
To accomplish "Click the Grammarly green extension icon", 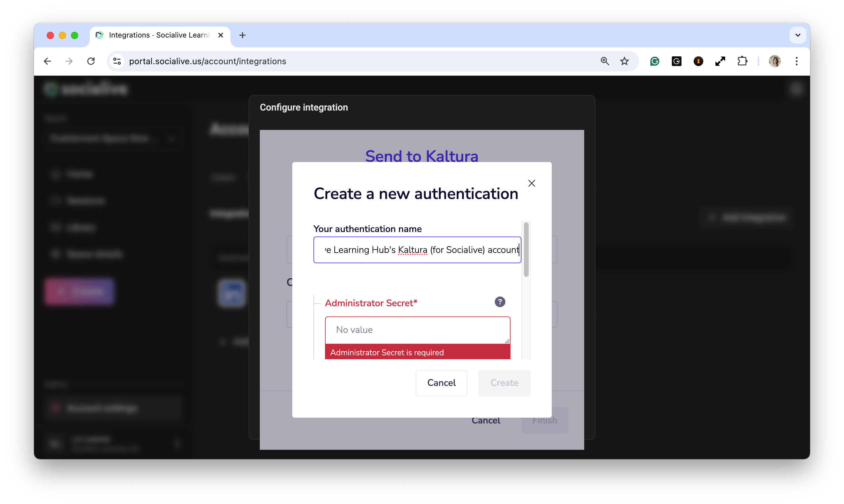I will click(x=655, y=61).
